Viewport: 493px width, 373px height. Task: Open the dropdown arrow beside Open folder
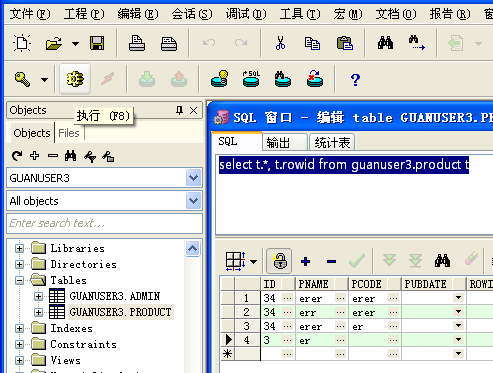click(x=76, y=44)
